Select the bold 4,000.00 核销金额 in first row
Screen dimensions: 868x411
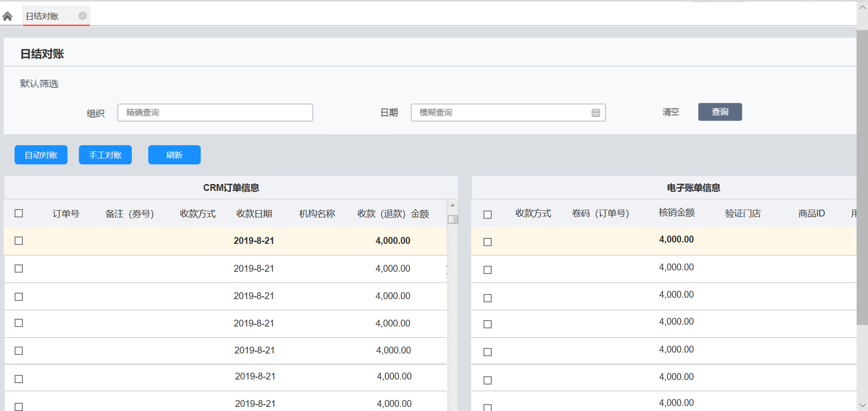(676, 239)
